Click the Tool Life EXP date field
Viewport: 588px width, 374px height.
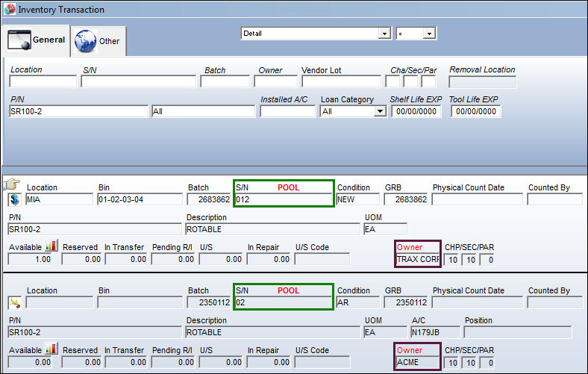click(x=476, y=111)
